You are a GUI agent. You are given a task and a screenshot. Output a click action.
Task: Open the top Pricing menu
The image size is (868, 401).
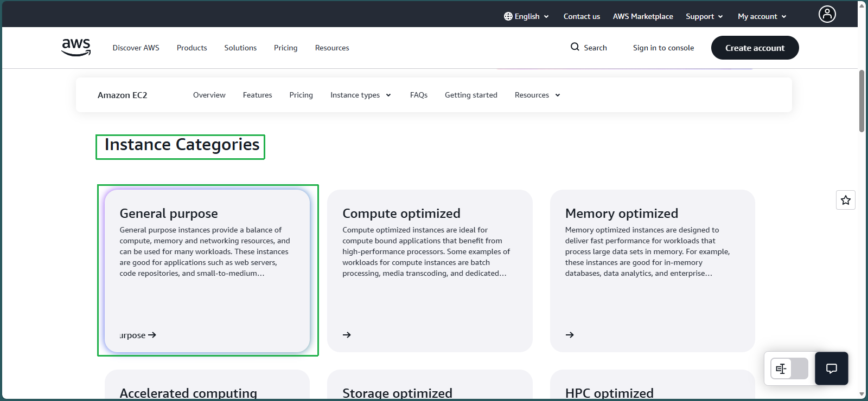pyautogui.click(x=285, y=48)
